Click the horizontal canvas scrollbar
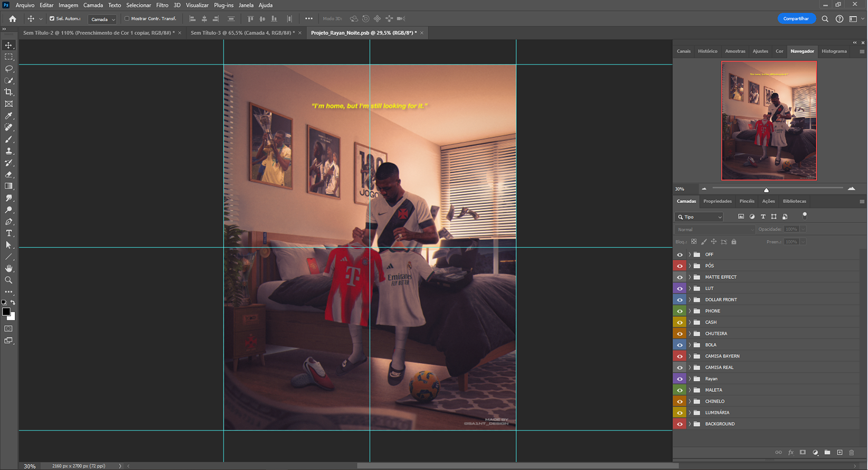Viewport: 868px width, 470px height. (x=518, y=465)
